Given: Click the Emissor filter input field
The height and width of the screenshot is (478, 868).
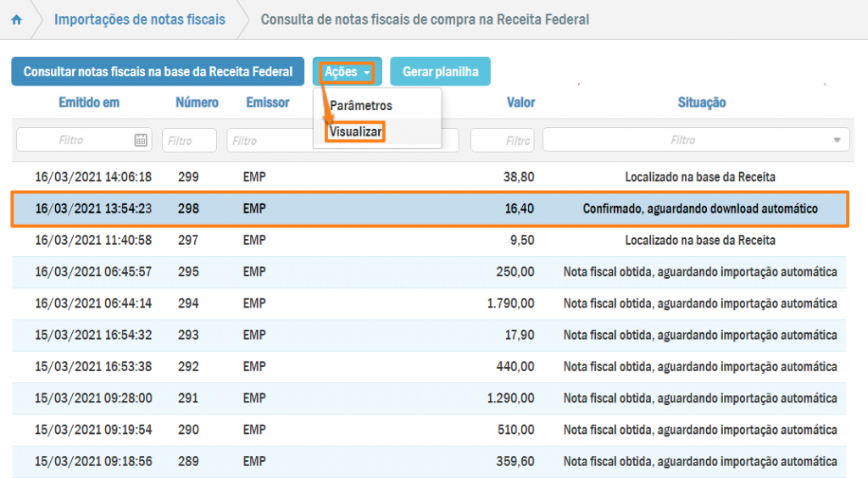Looking at the screenshot, I should (x=267, y=140).
